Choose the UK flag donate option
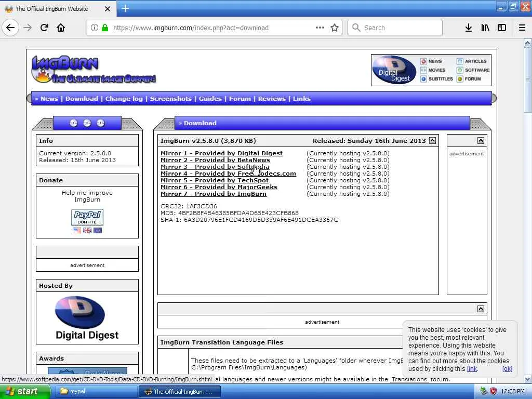This screenshot has width=532, height=399. coord(87,230)
